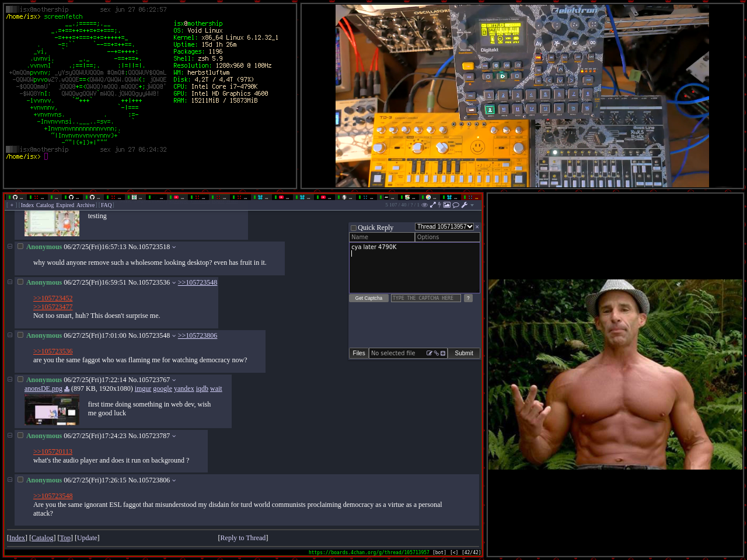
Task: Open Archive in the top header
Action: coord(85,205)
